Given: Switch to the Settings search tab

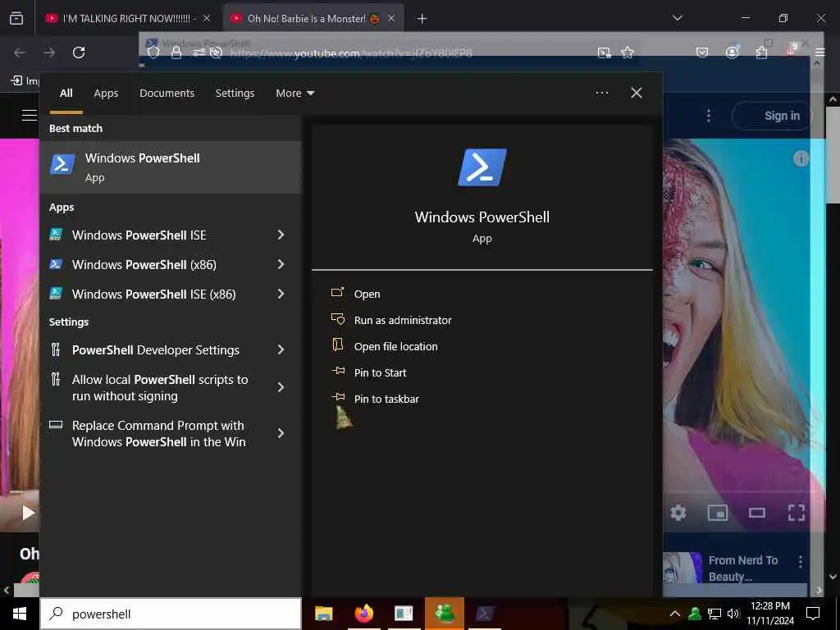Looking at the screenshot, I should click(235, 94).
